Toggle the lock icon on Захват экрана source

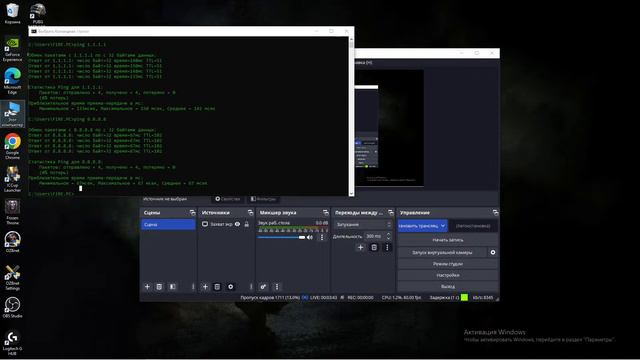tap(247, 224)
